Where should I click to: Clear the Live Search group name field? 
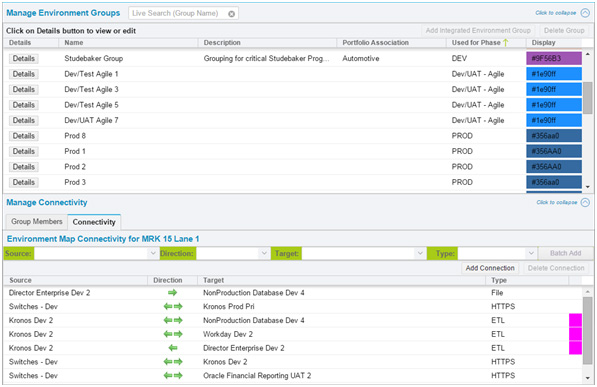[231, 14]
